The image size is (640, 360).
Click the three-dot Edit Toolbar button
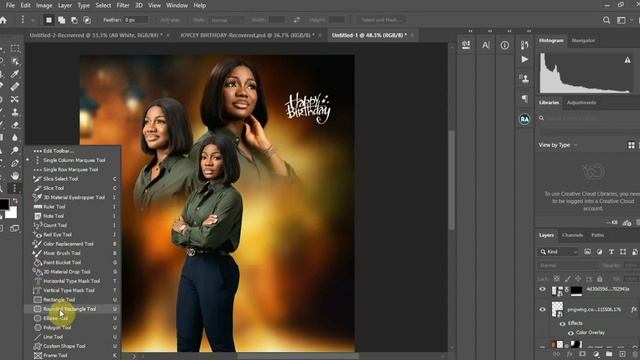pyautogui.click(x=15, y=188)
